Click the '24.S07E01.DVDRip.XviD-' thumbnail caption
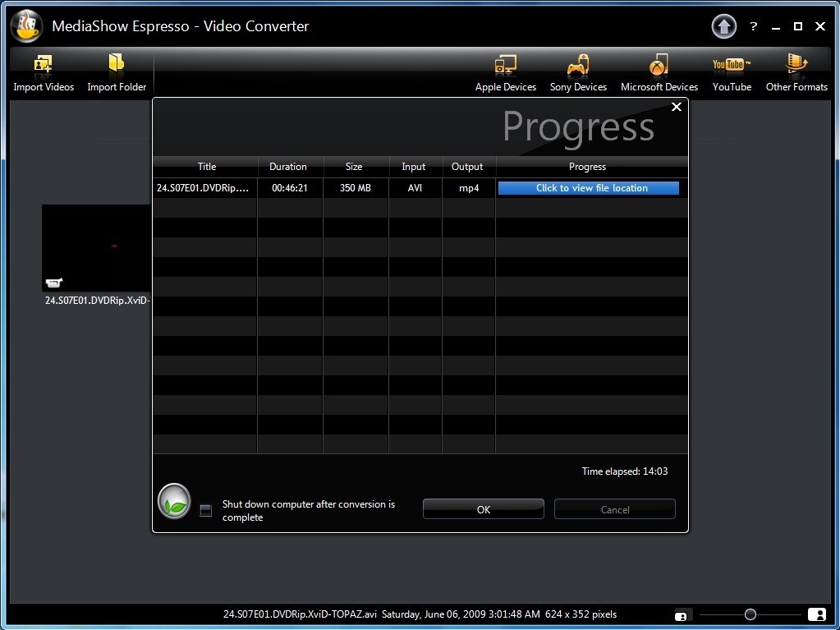Screen dimensions: 840x630 (97, 301)
